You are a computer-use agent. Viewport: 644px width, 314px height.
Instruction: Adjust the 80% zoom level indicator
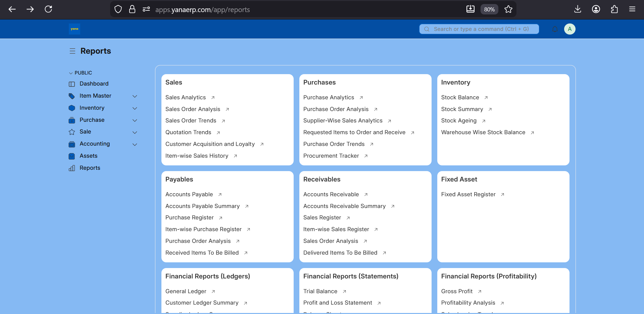click(489, 9)
